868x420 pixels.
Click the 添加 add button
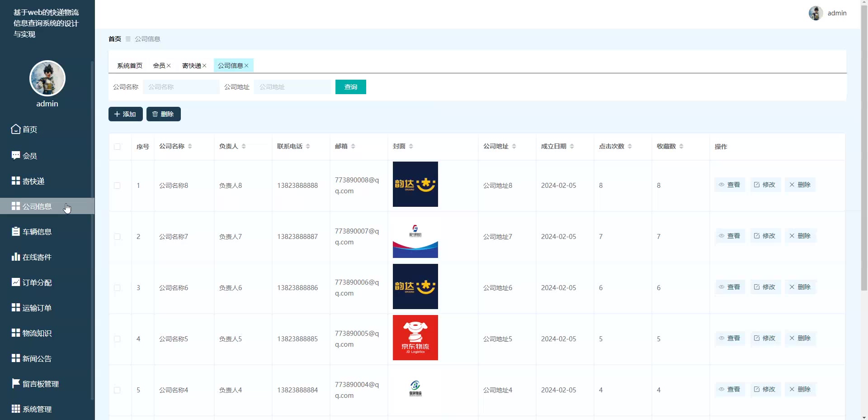pyautogui.click(x=126, y=114)
